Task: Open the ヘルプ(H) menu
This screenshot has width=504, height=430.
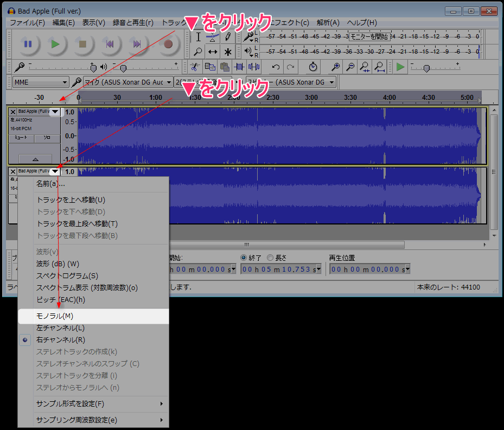Action: 362,22
